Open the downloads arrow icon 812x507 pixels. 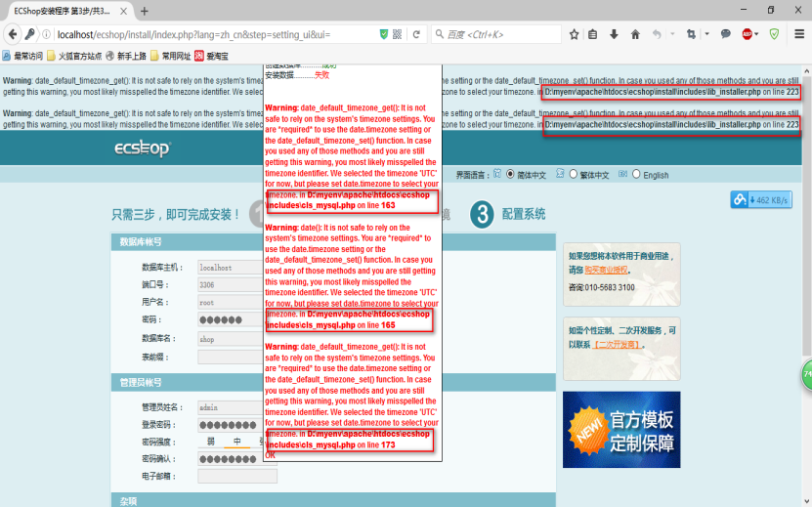tap(614, 34)
